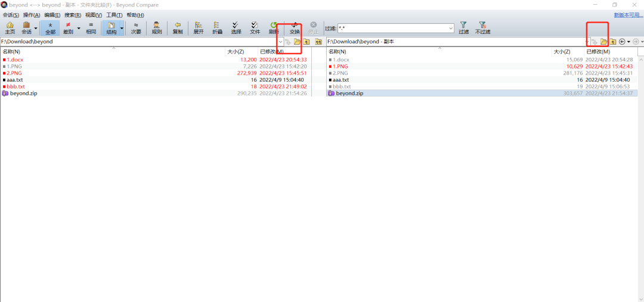
Task: Go up one level in left pane
Action: [306, 42]
